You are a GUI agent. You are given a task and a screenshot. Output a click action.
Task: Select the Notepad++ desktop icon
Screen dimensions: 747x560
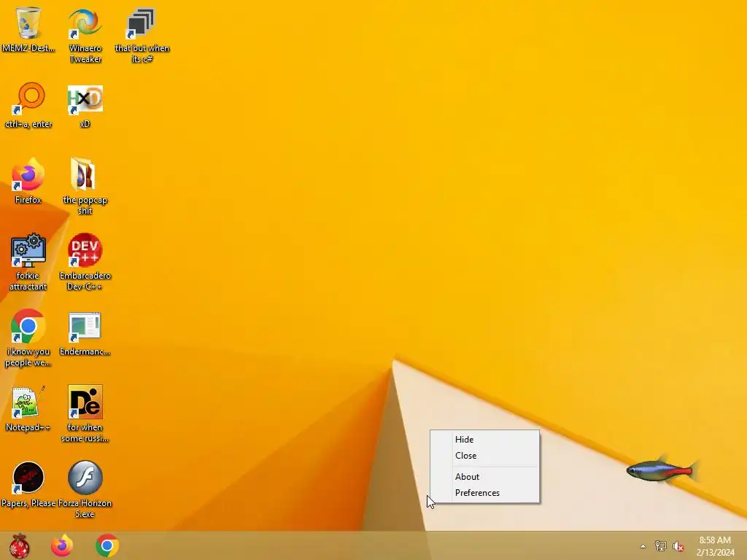(x=28, y=408)
